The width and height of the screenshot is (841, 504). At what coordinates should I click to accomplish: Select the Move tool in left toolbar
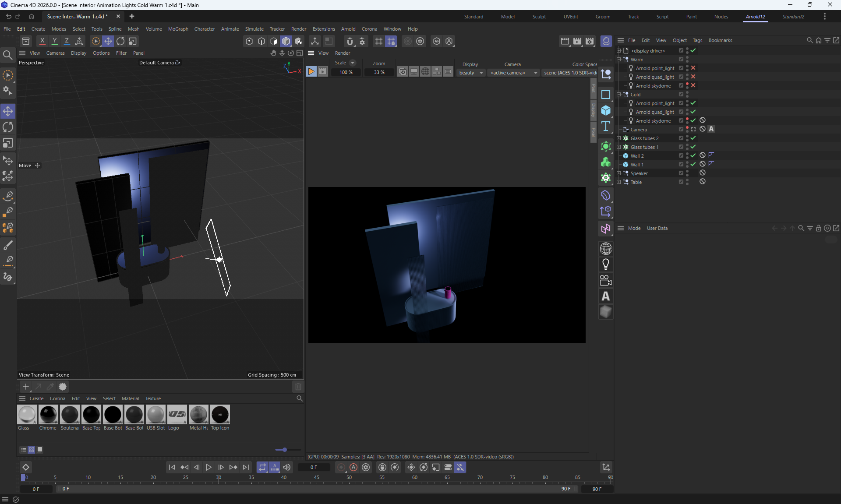[8, 111]
